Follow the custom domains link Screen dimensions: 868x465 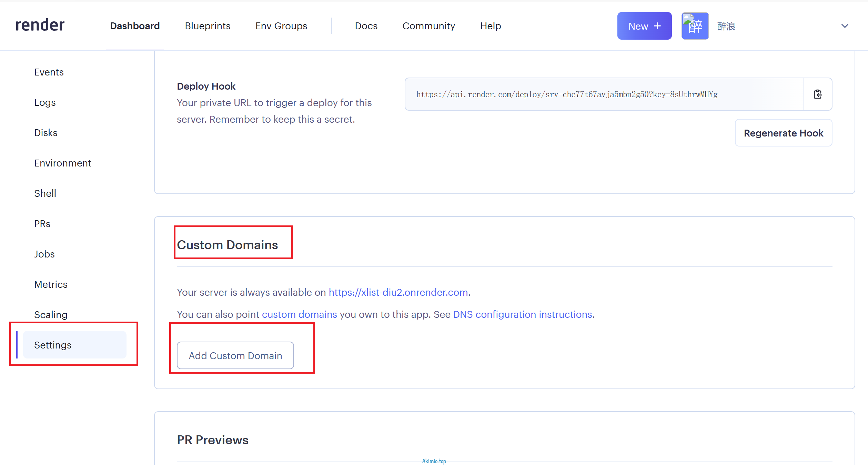coord(299,314)
